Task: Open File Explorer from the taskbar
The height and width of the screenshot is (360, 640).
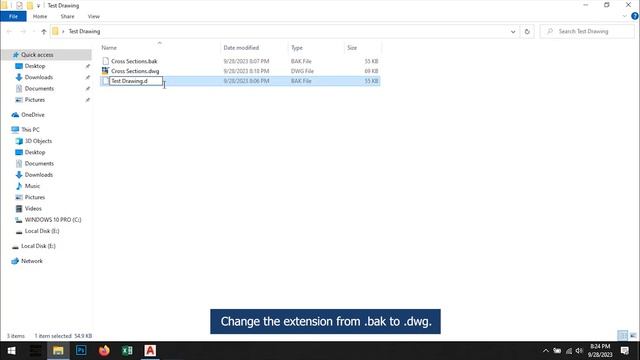Action: coord(58,351)
